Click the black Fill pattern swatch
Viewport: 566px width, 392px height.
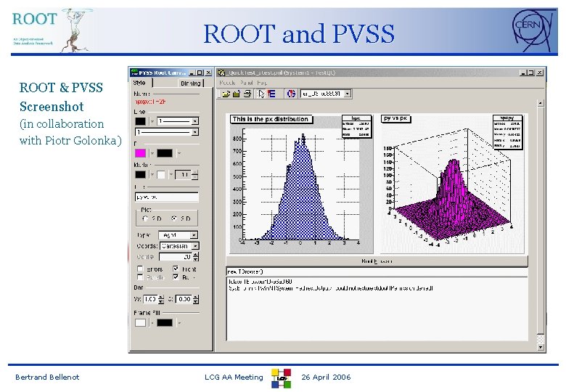click(x=165, y=153)
